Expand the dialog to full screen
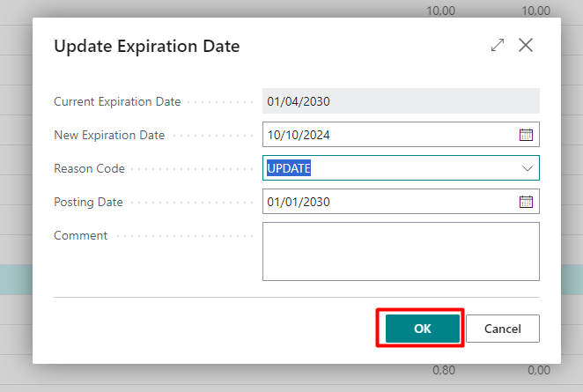The width and height of the screenshot is (583, 392). coord(498,46)
